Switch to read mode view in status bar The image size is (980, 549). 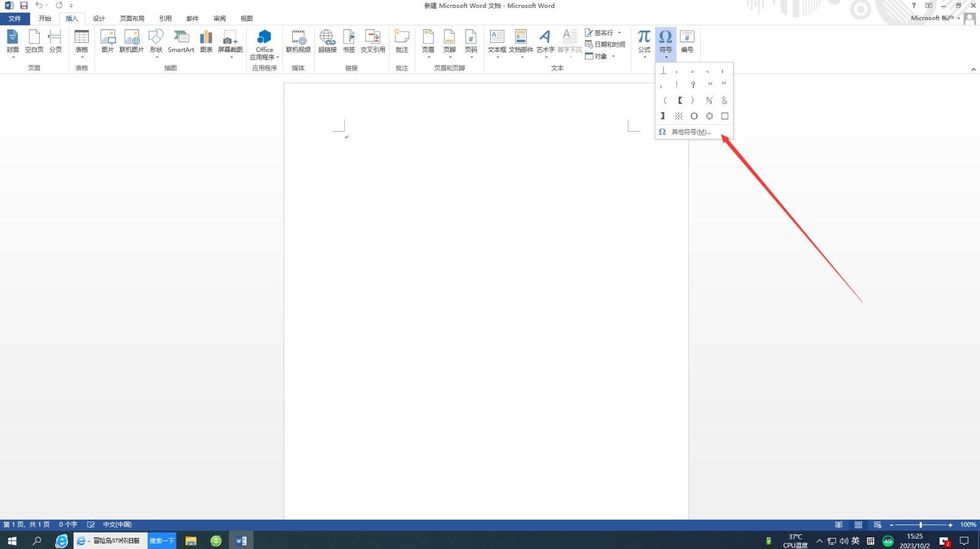click(839, 525)
